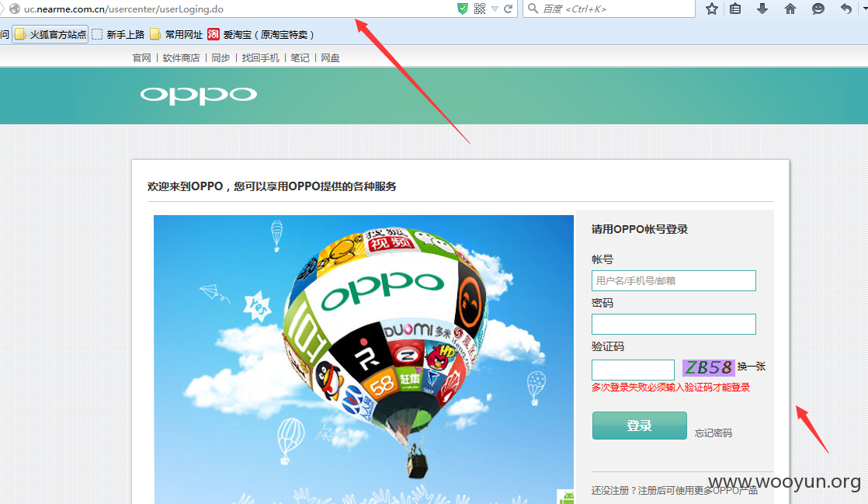Open 软件商店 navigation link

pos(181,57)
